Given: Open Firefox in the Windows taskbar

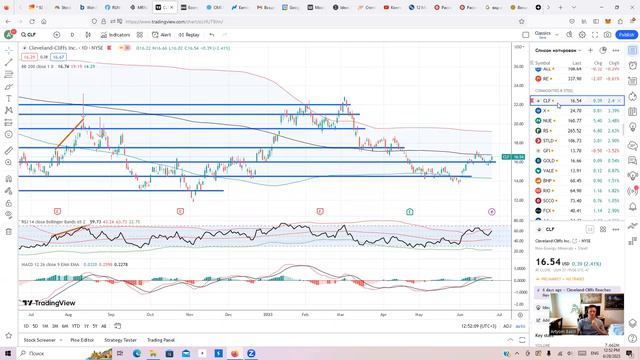Looking at the screenshot, I should (x=235, y=353).
